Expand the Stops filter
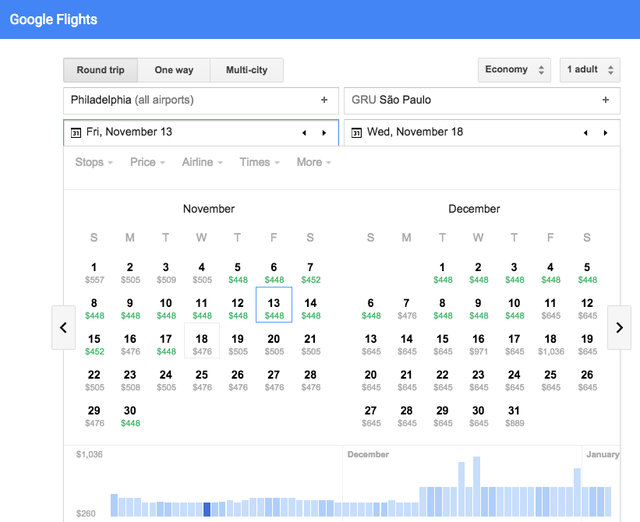This screenshot has height=522, width=640. coord(94,162)
